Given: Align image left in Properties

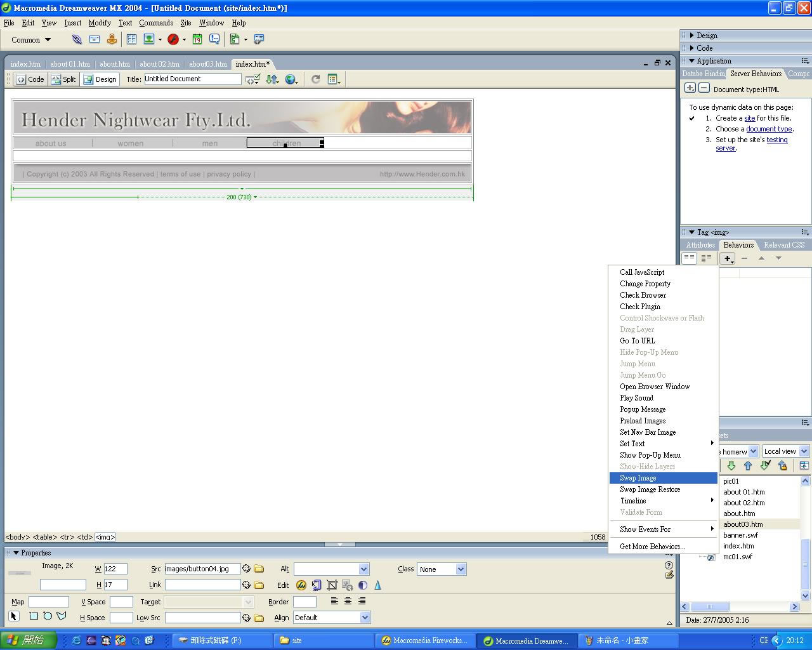Looking at the screenshot, I should click(334, 601).
